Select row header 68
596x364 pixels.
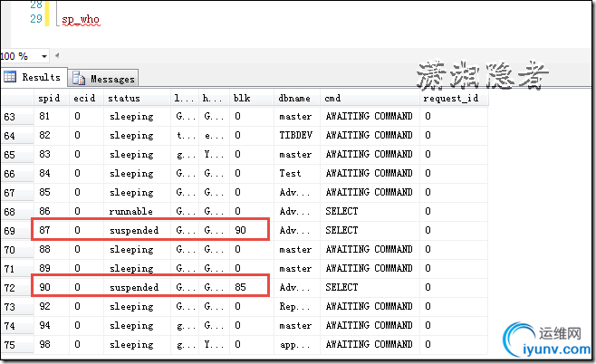click(x=17, y=212)
